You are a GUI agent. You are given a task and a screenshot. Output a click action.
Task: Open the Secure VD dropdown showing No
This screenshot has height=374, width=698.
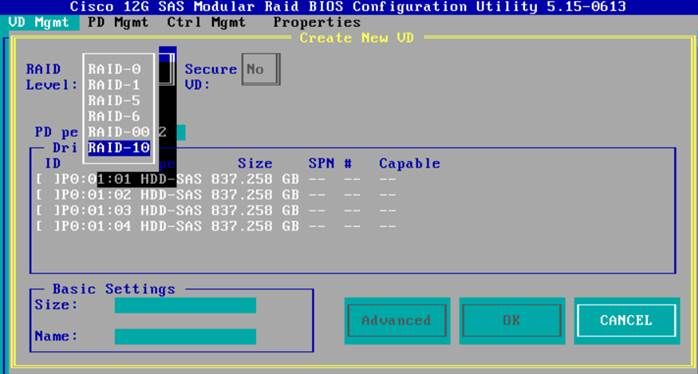point(261,69)
